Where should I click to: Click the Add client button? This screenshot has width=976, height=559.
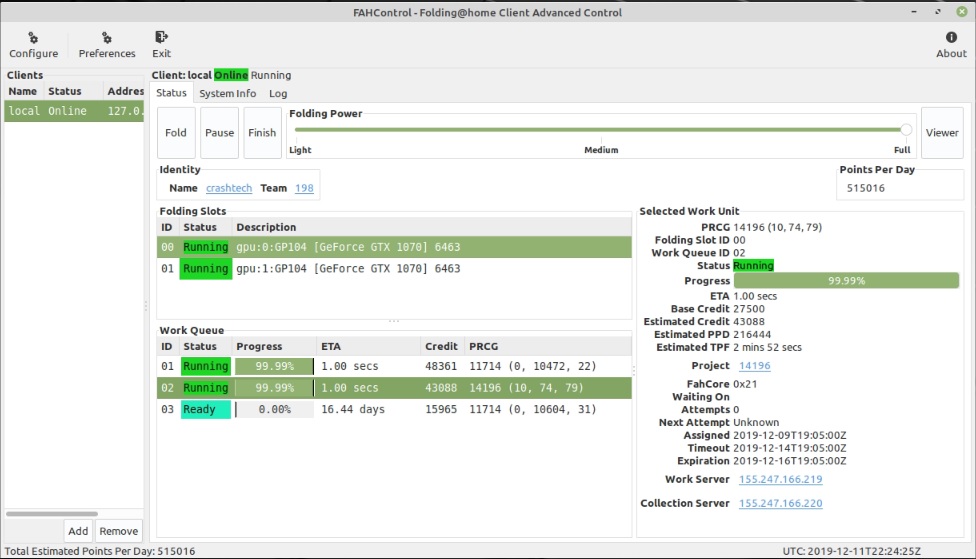pos(78,531)
